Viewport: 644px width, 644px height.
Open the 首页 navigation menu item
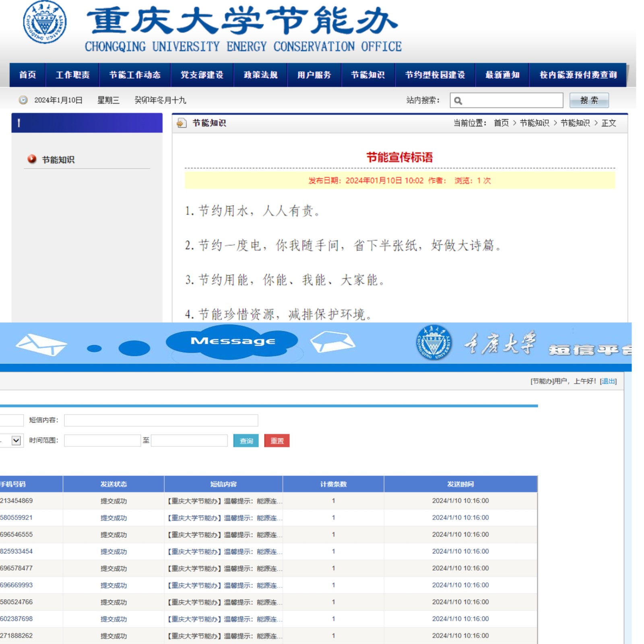coord(27,75)
